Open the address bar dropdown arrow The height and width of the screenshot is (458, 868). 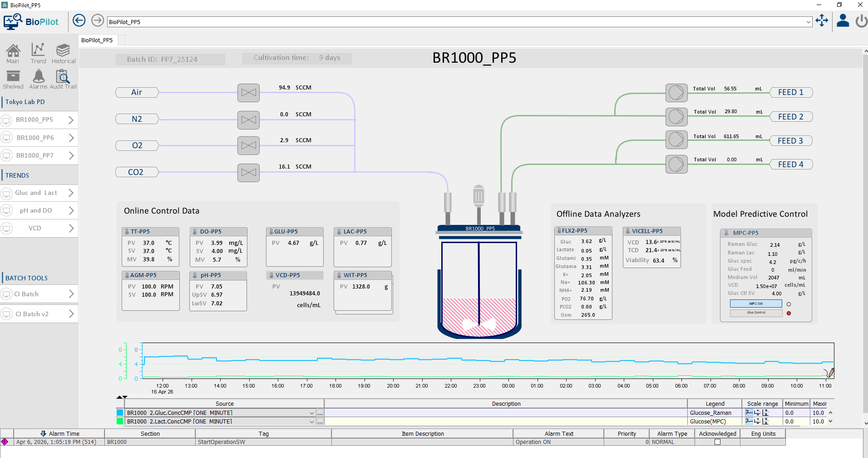(809, 22)
